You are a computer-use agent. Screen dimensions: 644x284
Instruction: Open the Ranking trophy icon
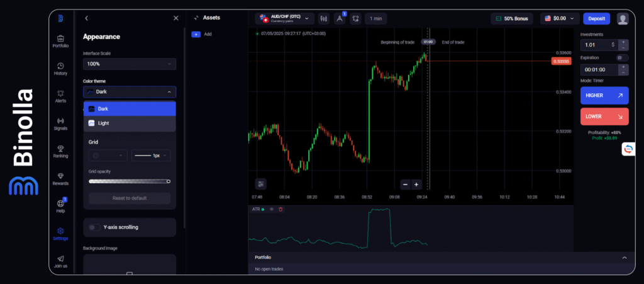[x=60, y=151]
